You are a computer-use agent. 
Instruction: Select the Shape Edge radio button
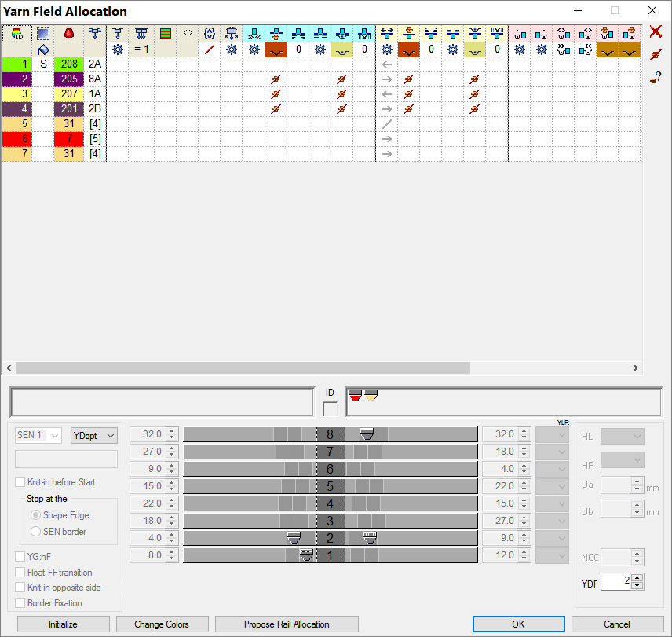point(35,515)
